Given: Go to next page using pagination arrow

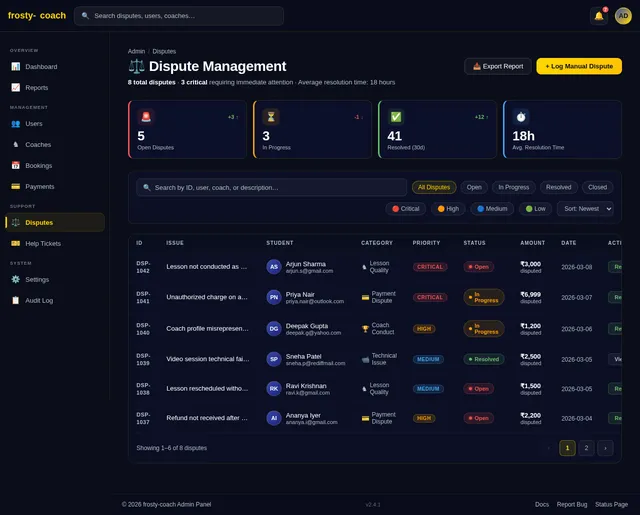Looking at the screenshot, I should (x=605, y=448).
